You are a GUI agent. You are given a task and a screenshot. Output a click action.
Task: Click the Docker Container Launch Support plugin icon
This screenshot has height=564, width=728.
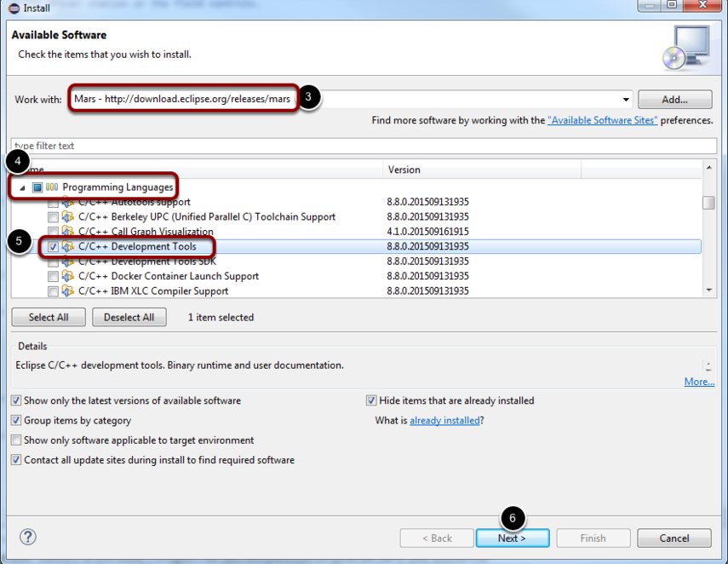[x=68, y=274]
